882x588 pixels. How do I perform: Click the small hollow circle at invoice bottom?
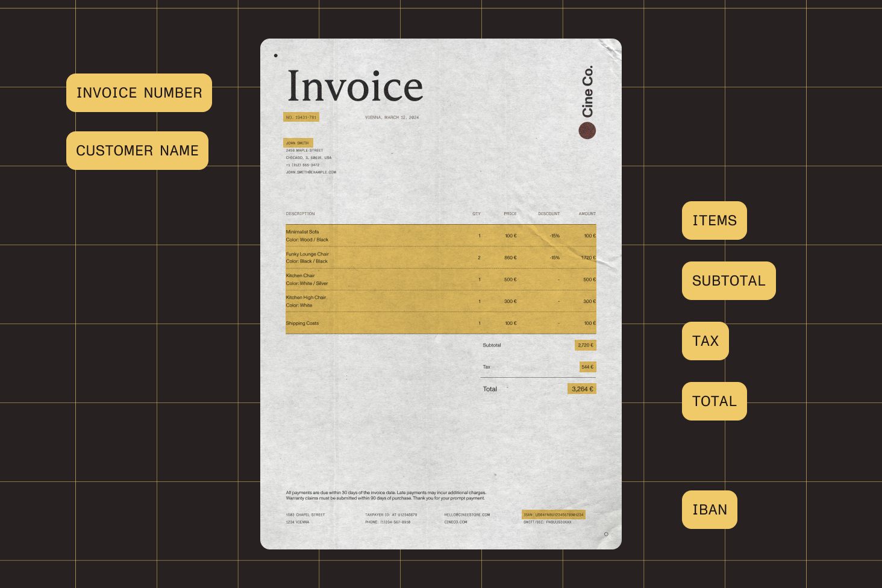(x=606, y=534)
